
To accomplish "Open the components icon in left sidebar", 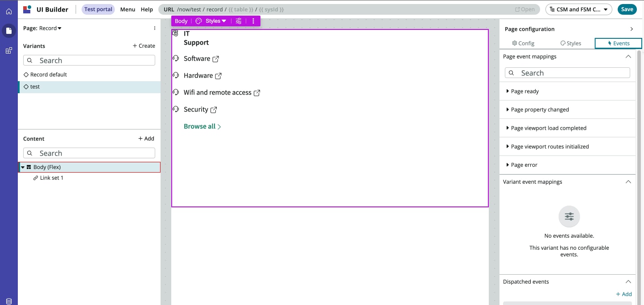I will tap(9, 50).
